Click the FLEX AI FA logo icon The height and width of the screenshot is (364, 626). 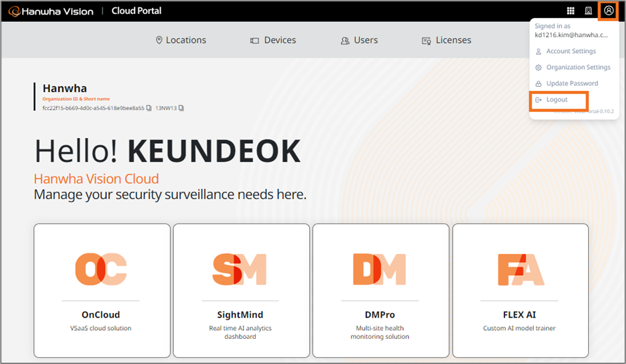click(x=520, y=269)
